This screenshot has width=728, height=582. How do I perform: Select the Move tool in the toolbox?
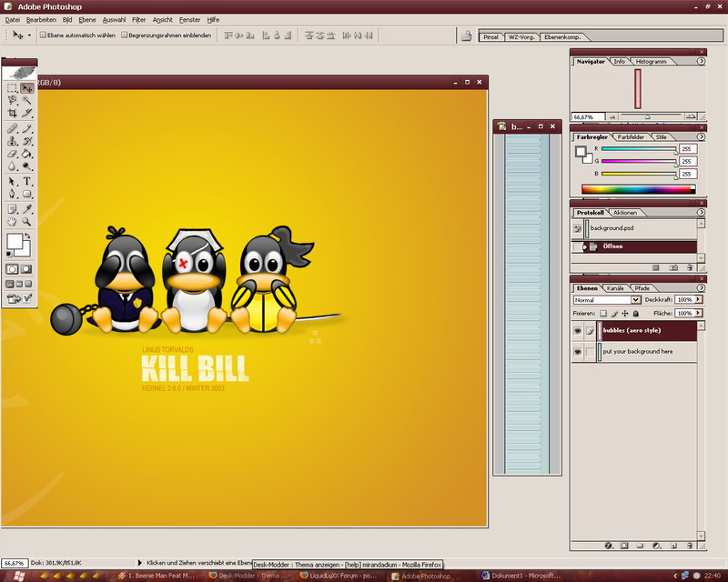(27, 87)
